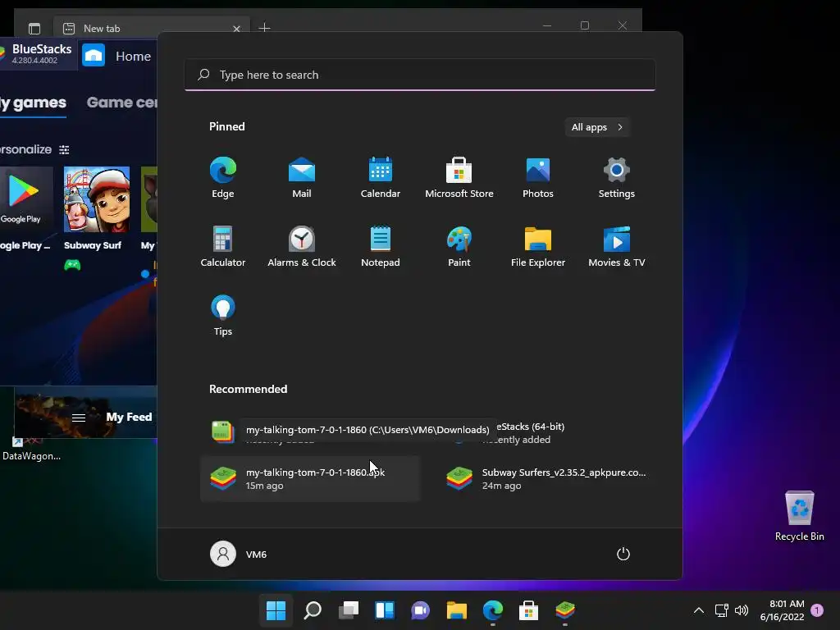The width and height of the screenshot is (840, 630).
Task: Open volume control in system tray
Action: point(742,610)
